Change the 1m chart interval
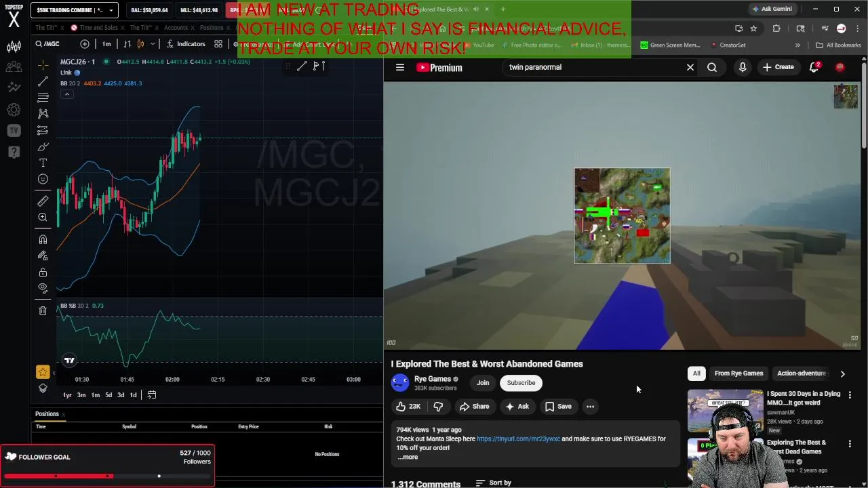 pos(106,44)
